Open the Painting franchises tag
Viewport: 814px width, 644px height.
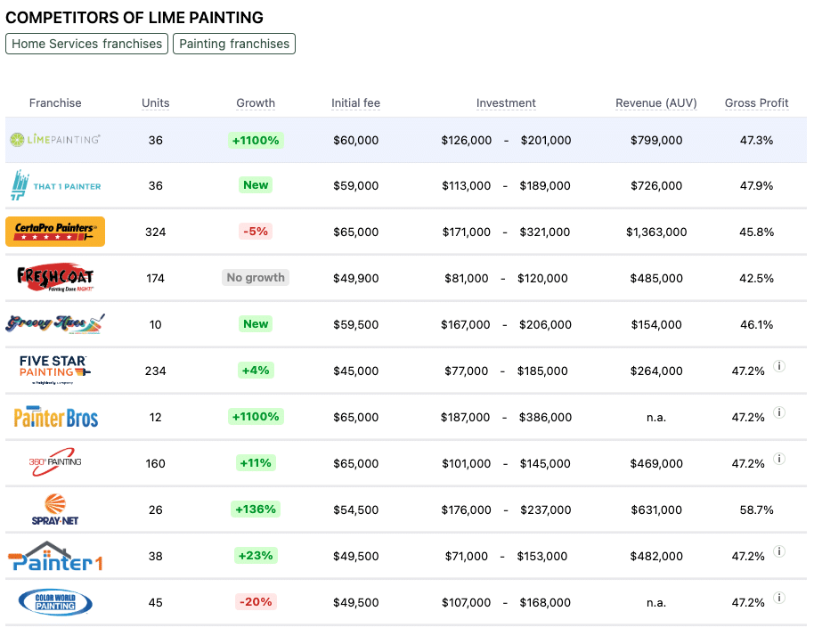click(x=234, y=44)
